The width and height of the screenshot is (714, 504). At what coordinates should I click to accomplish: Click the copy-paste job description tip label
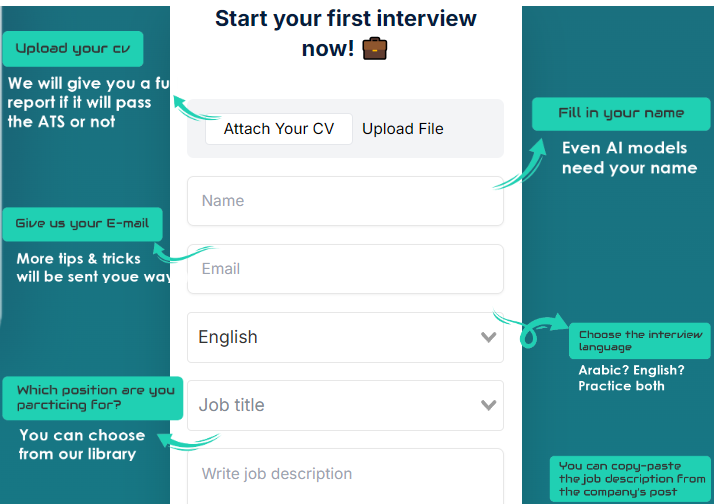click(x=632, y=479)
